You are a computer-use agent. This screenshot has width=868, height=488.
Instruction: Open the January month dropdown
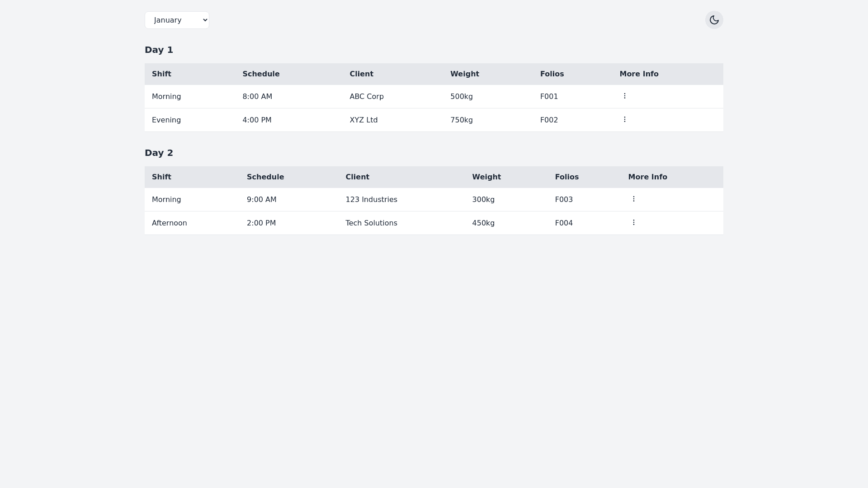click(177, 20)
